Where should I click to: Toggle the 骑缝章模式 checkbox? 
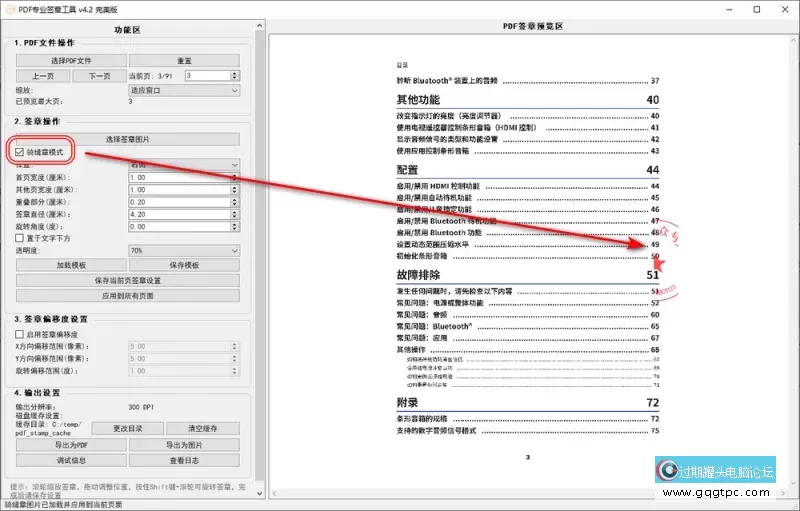coord(19,152)
